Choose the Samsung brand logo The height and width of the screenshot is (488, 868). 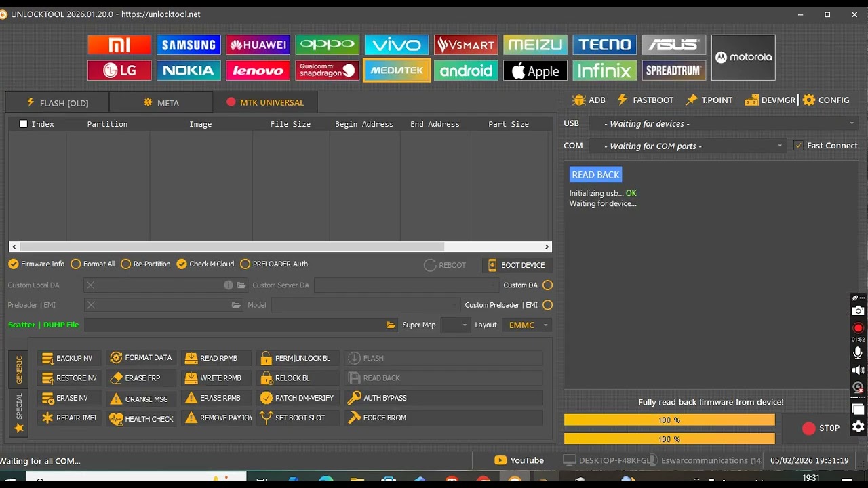point(189,45)
